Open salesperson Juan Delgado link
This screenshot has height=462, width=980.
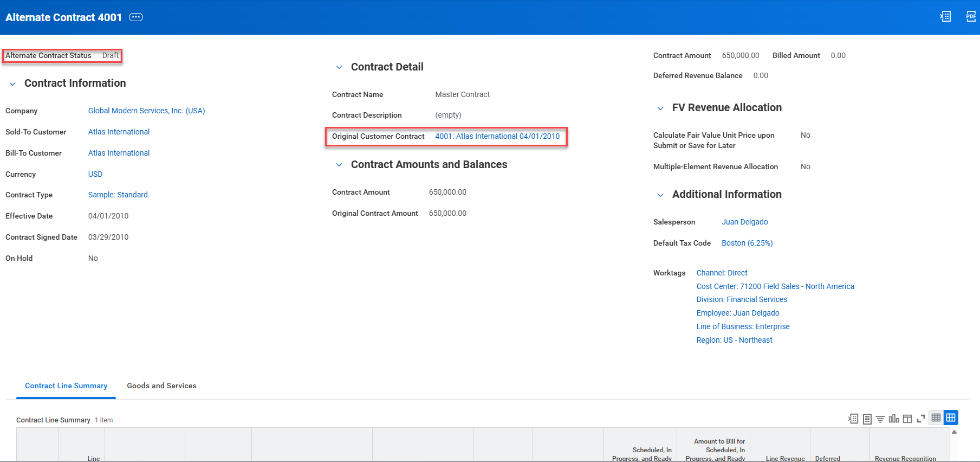[744, 222]
